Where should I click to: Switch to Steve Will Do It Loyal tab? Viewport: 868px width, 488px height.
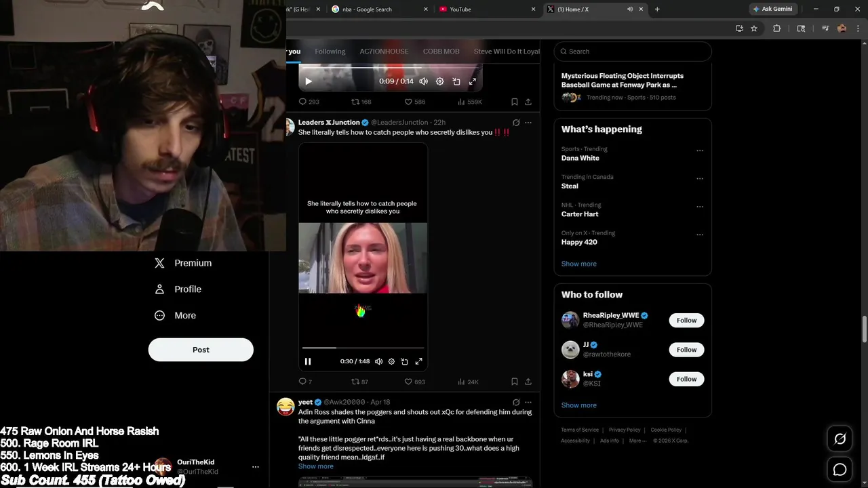click(507, 52)
